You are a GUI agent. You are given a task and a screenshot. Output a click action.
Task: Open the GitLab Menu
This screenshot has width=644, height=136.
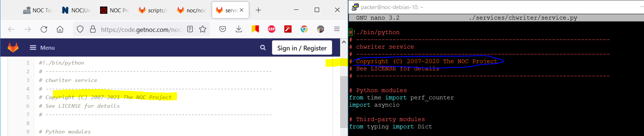coord(42,48)
